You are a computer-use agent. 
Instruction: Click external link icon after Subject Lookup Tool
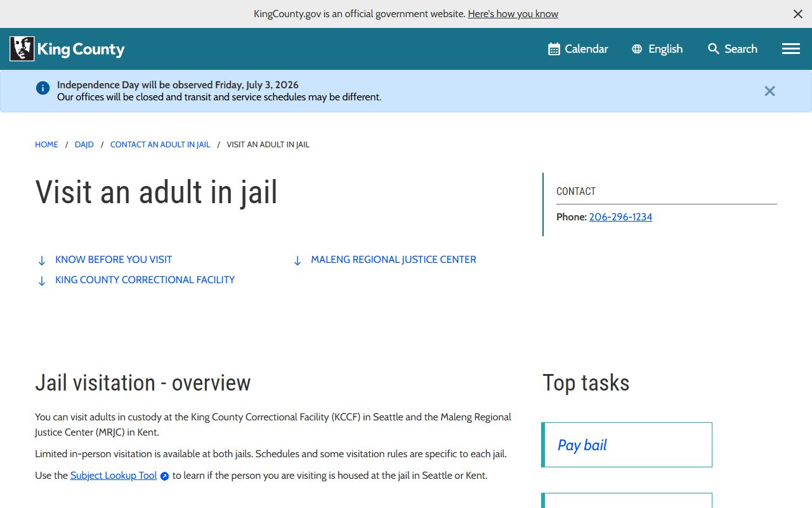point(164,476)
